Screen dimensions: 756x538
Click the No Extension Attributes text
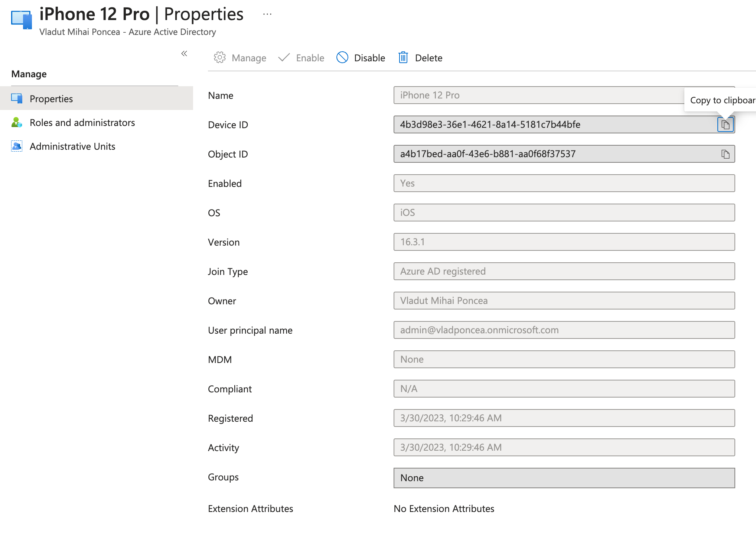tap(444, 509)
